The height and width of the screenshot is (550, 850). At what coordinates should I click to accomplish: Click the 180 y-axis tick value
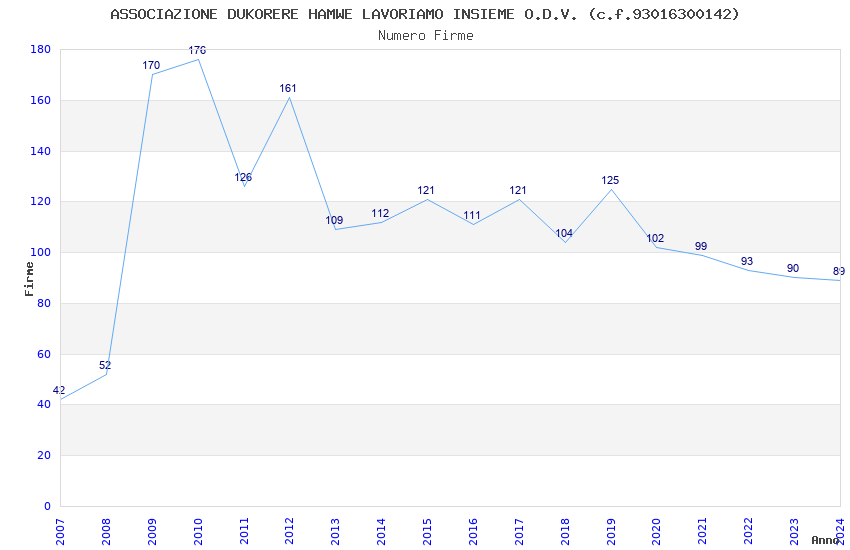[x=41, y=49]
